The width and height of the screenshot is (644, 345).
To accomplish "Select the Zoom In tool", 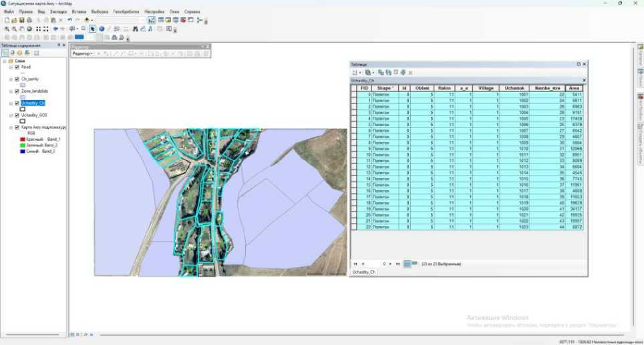I will (6, 29).
